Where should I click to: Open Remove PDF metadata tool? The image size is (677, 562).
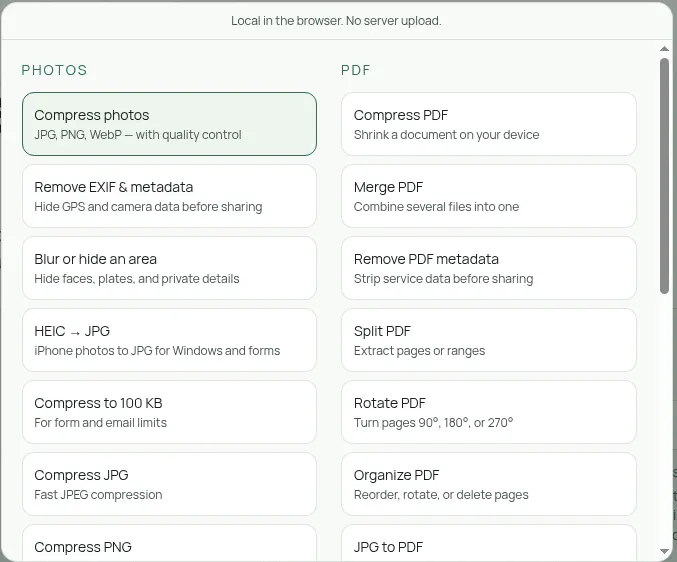489,268
